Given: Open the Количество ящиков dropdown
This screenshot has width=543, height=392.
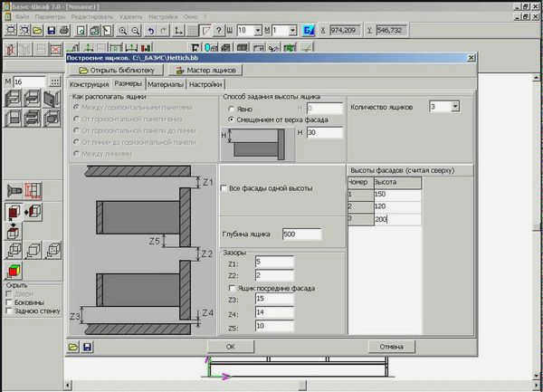Looking at the screenshot, I should click(455, 107).
